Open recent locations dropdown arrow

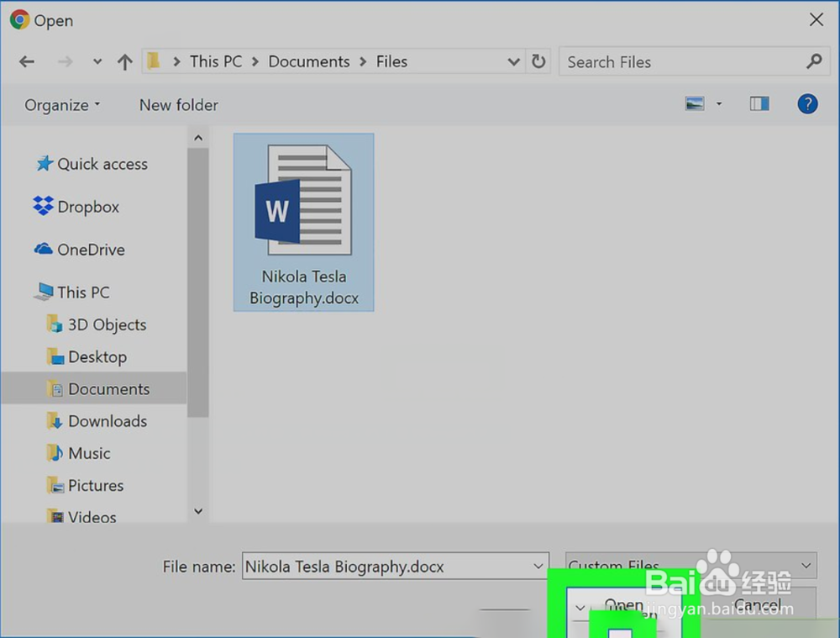tap(97, 61)
